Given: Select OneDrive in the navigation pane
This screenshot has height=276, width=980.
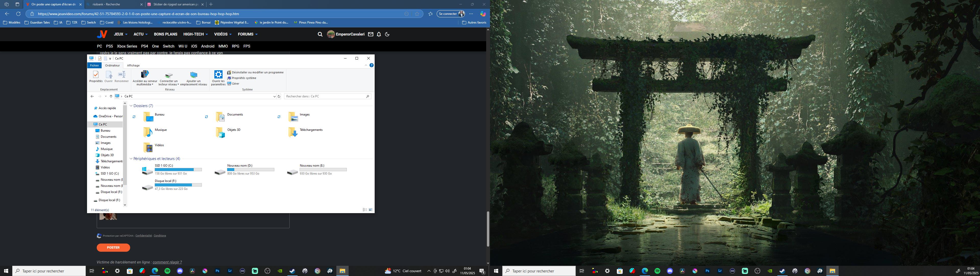Looking at the screenshot, I should coord(108,116).
